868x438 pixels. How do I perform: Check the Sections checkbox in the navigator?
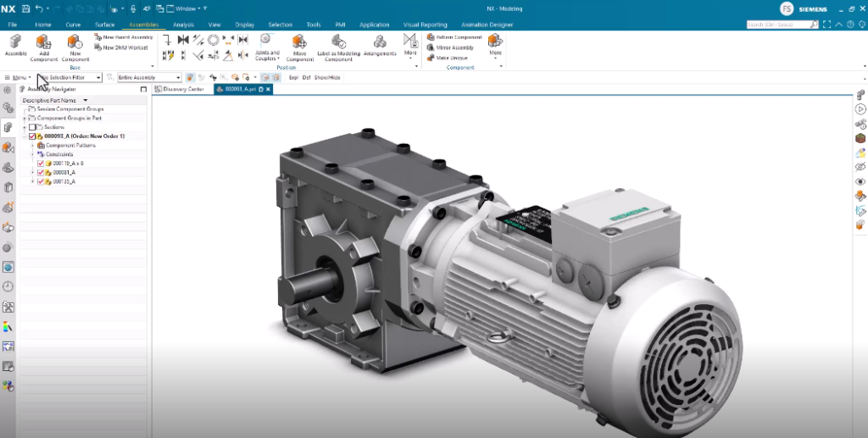coord(32,127)
